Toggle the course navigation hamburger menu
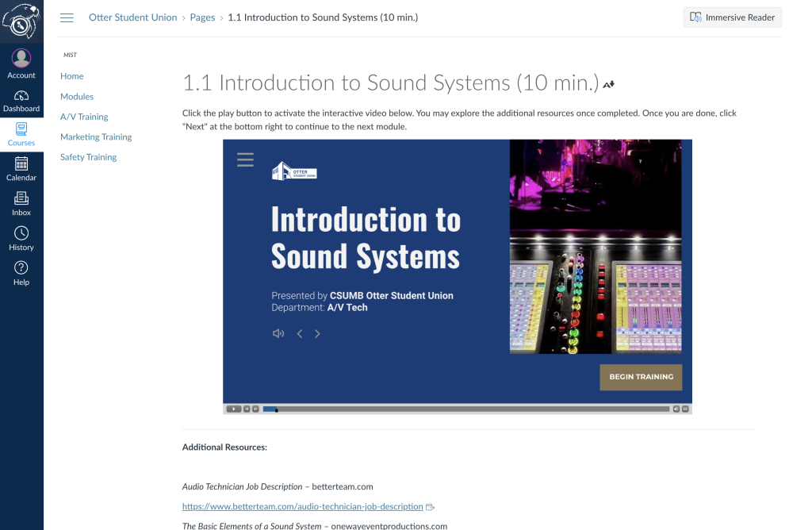 point(67,17)
